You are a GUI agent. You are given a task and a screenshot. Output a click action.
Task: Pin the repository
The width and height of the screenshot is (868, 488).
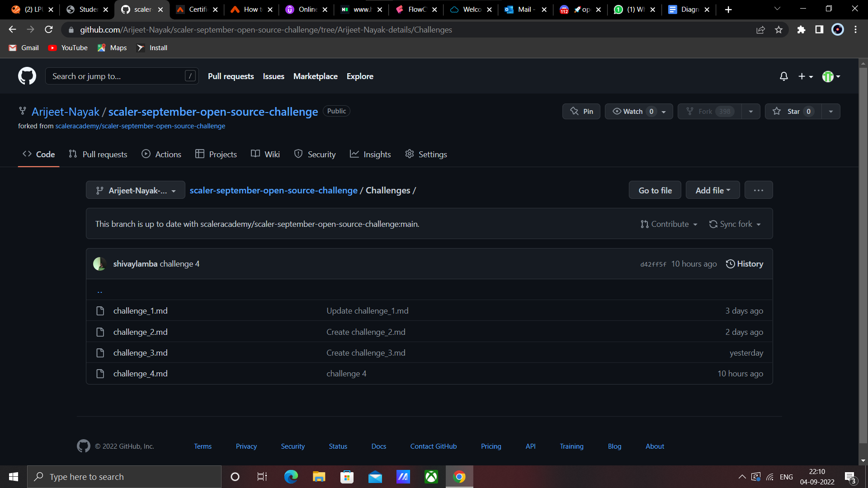581,111
